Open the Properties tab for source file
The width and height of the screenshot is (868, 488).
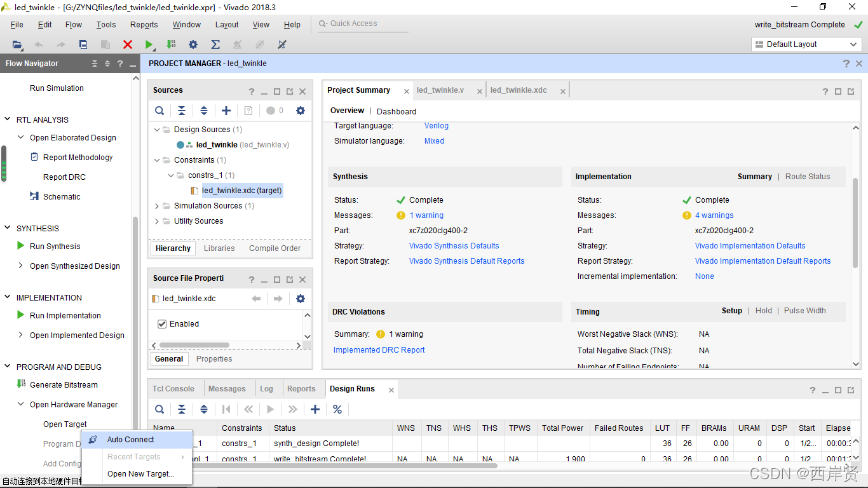click(x=214, y=359)
